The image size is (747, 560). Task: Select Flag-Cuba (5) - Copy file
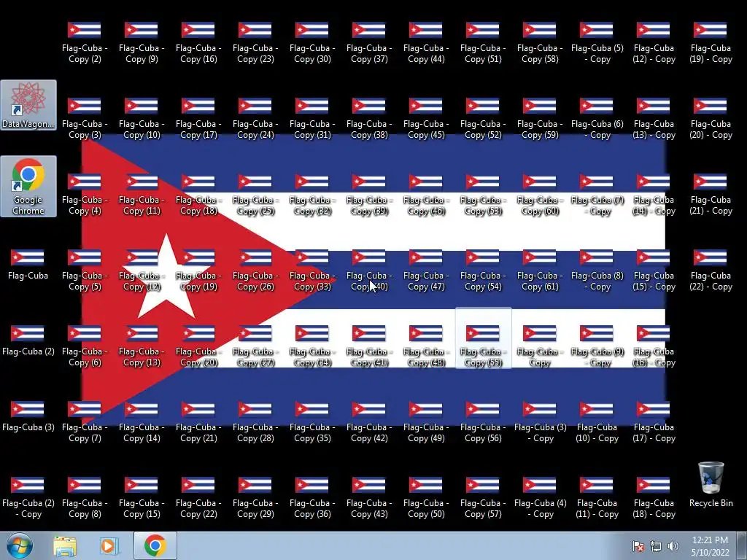click(x=597, y=43)
